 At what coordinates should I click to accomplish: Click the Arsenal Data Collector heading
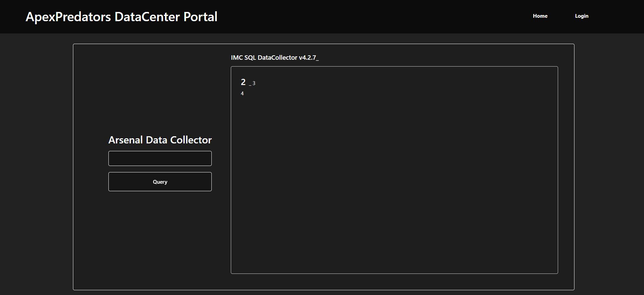tap(160, 140)
